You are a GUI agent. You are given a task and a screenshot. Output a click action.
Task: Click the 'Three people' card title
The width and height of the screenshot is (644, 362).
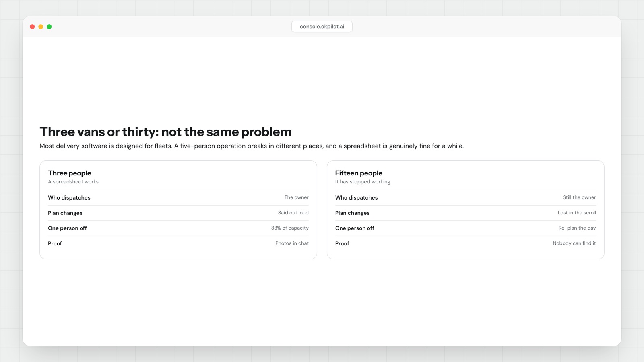coord(70,173)
